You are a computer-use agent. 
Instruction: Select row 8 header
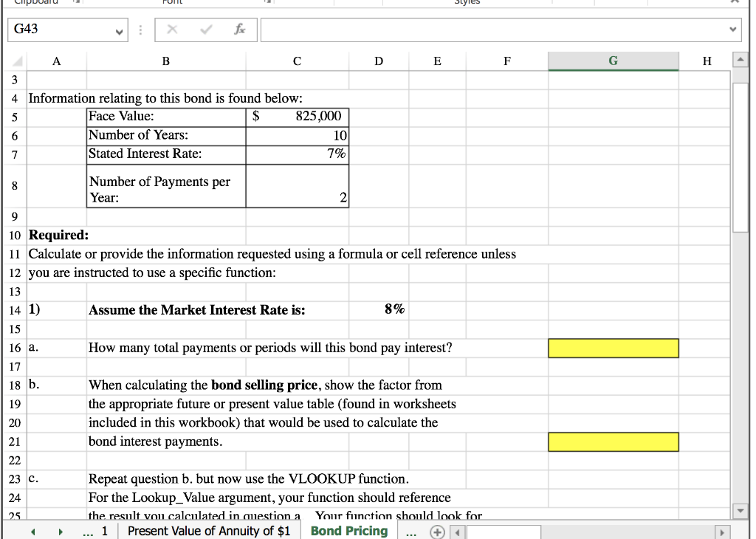click(15, 185)
